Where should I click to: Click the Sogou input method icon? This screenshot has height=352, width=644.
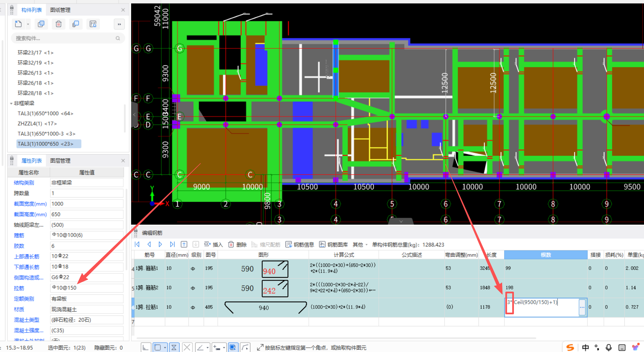click(570, 347)
